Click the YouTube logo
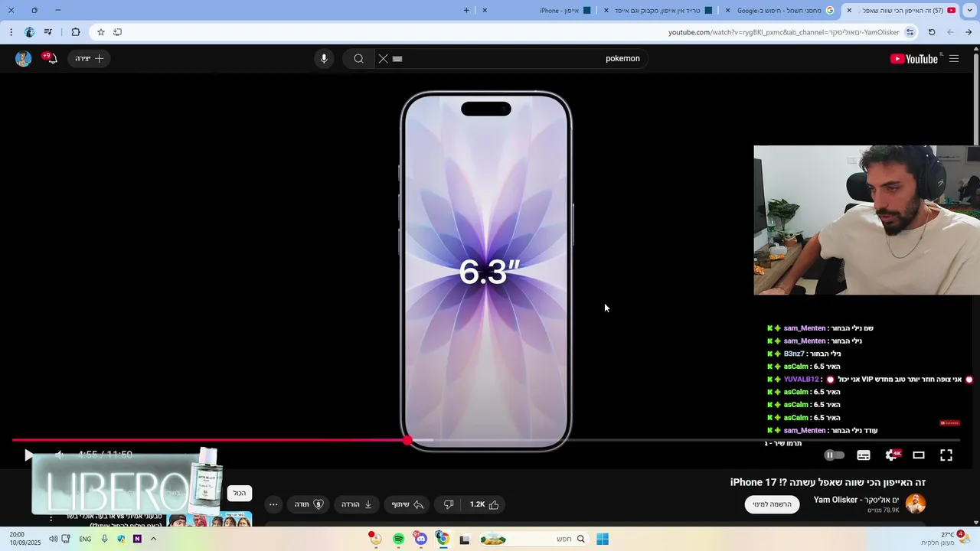The width and height of the screenshot is (980, 551). (914, 59)
